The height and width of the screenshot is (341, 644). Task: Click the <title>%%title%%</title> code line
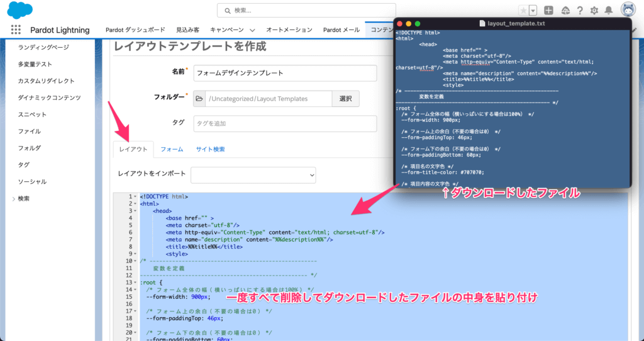pyautogui.click(x=204, y=247)
